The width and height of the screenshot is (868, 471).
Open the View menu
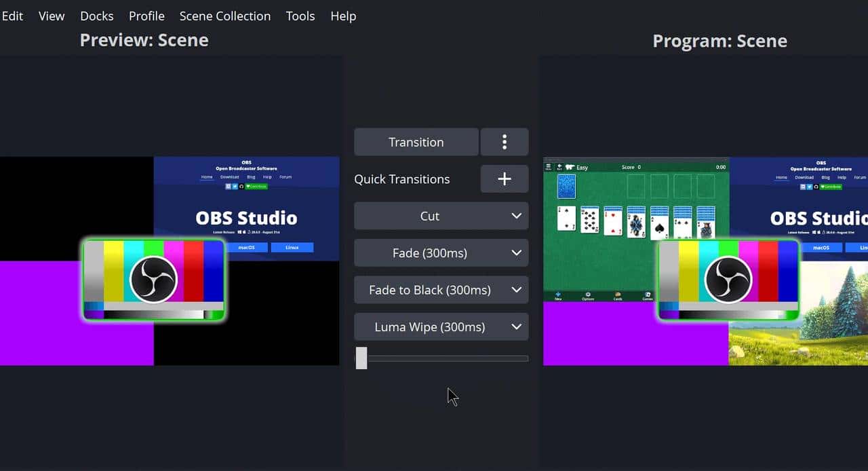pos(52,16)
